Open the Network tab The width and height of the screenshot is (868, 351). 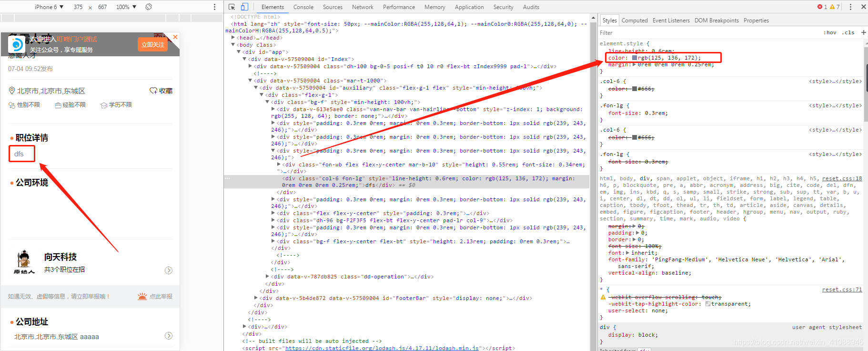pyautogui.click(x=363, y=7)
